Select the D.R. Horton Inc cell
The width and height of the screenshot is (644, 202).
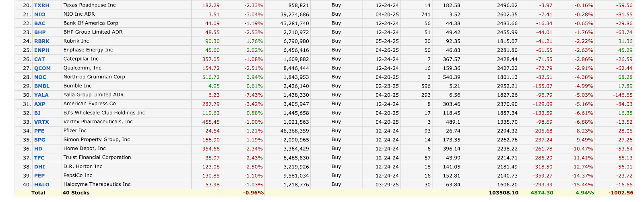click(x=126, y=167)
